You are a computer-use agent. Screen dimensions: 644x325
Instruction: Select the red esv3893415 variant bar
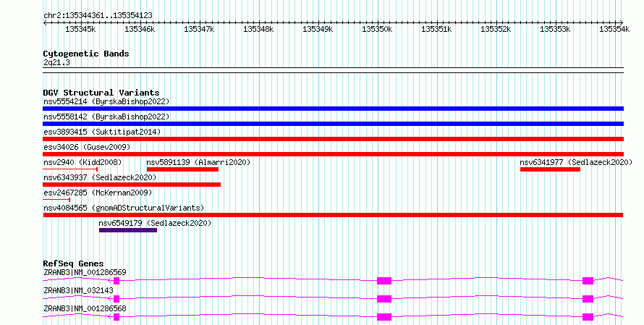coord(333,139)
